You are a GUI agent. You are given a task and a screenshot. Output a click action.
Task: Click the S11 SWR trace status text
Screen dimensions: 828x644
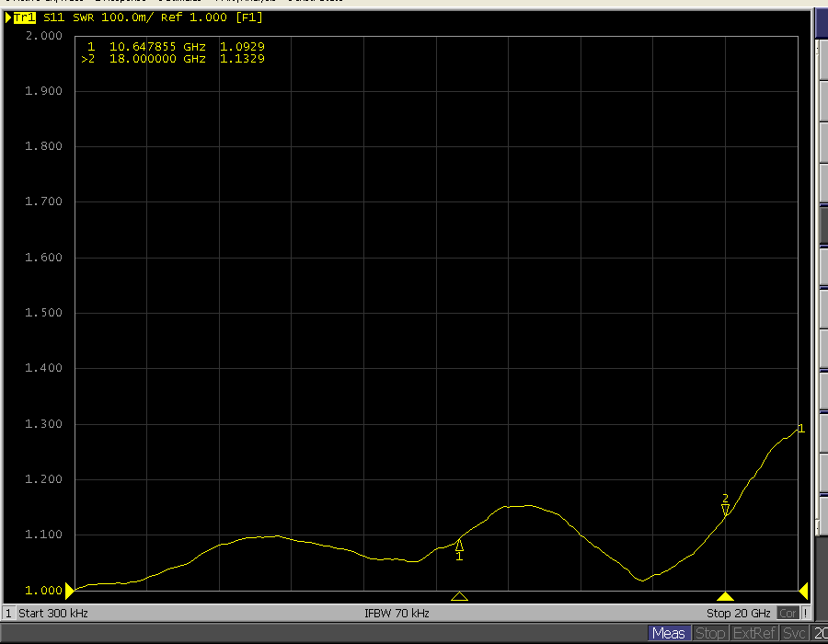(153, 17)
